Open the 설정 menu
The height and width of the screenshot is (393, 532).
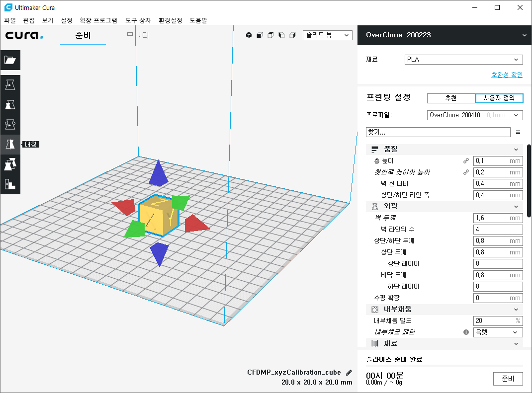[67, 20]
